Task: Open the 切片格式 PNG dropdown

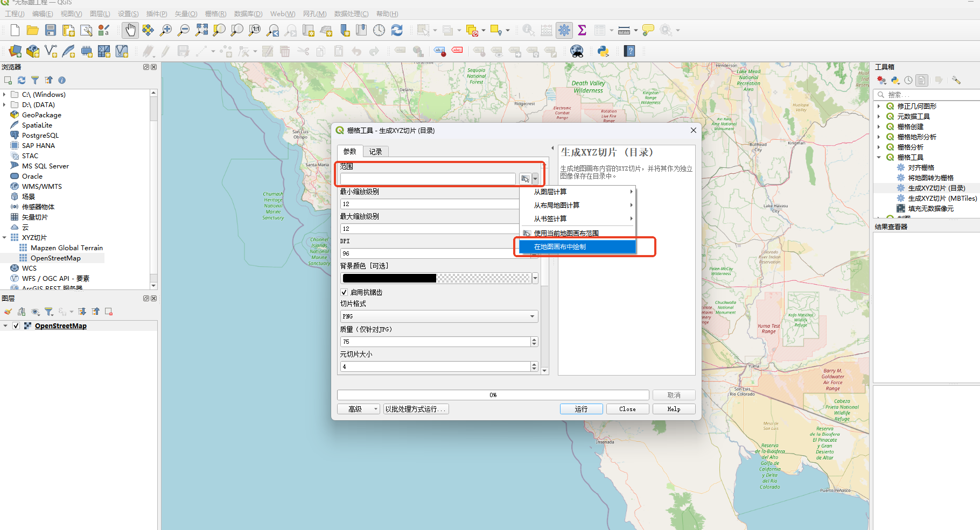Action: (x=439, y=316)
